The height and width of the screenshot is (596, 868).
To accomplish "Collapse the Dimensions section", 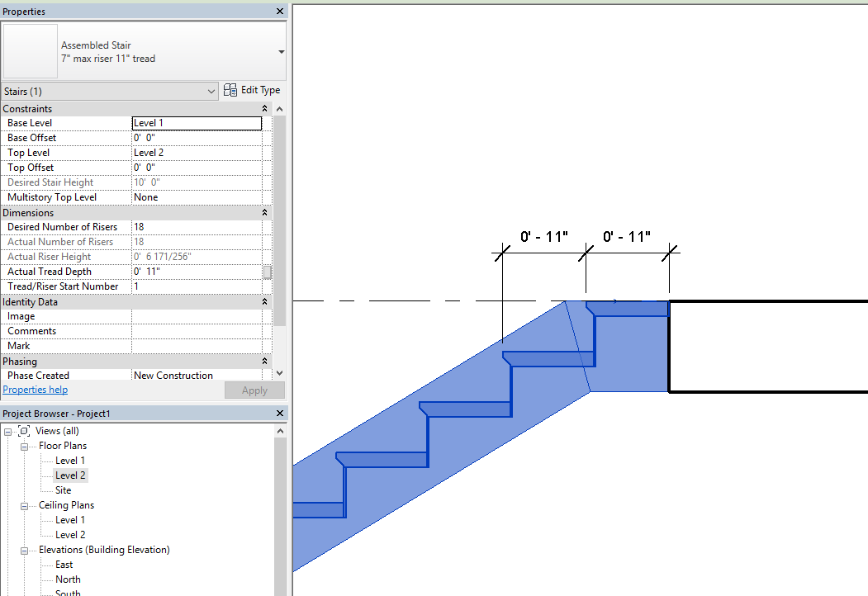I will (x=264, y=212).
